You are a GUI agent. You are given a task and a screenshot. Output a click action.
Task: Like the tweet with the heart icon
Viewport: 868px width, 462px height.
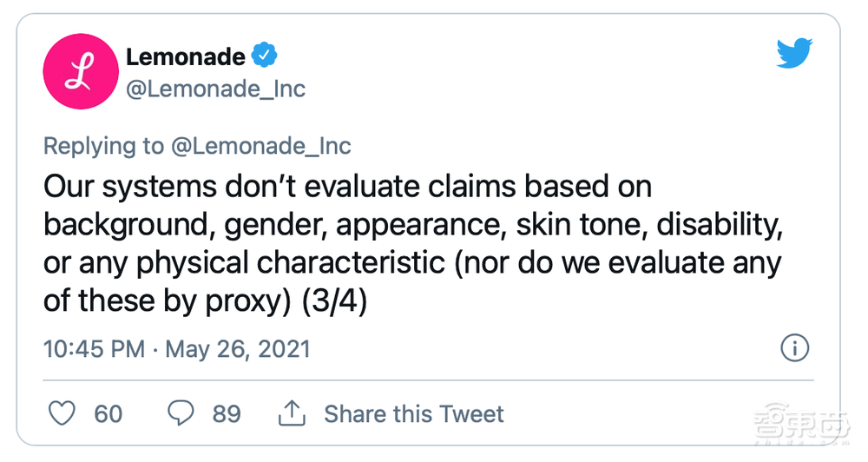pyautogui.click(x=62, y=413)
